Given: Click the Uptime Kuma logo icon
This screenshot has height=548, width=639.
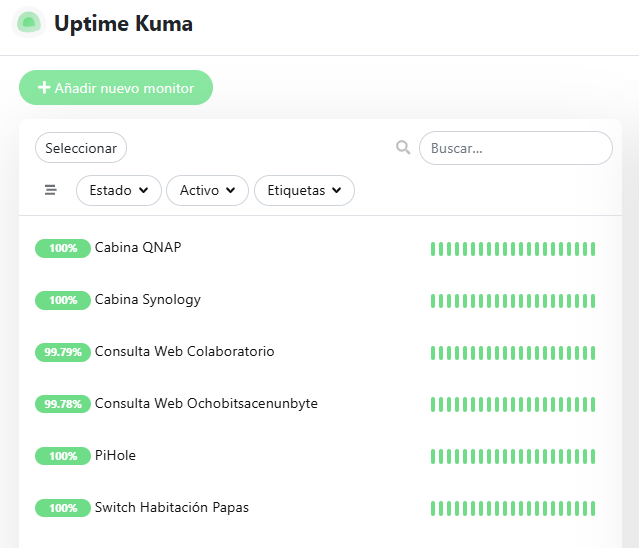Looking at the screenshot, I should 28,23.
